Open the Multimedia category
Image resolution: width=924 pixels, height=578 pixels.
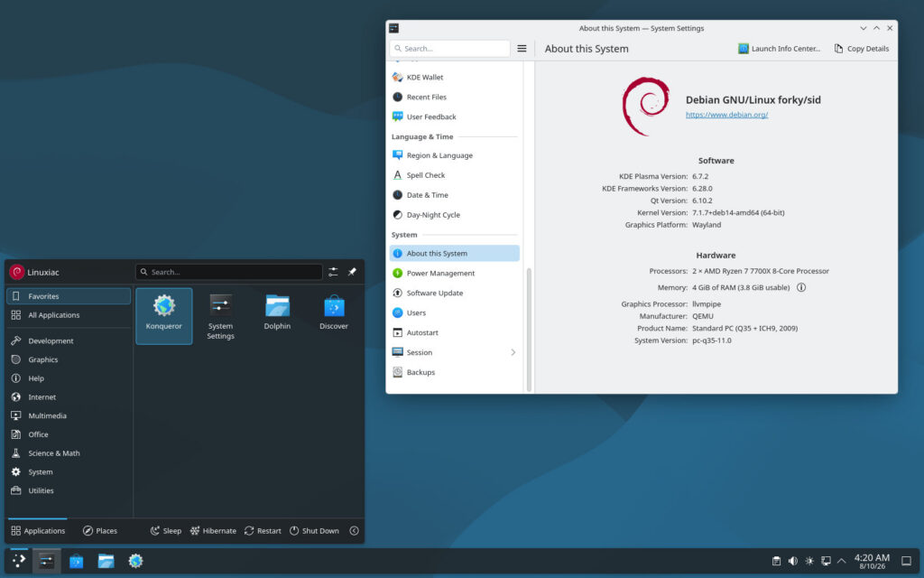pyautogui.click(x=69, y=415)
